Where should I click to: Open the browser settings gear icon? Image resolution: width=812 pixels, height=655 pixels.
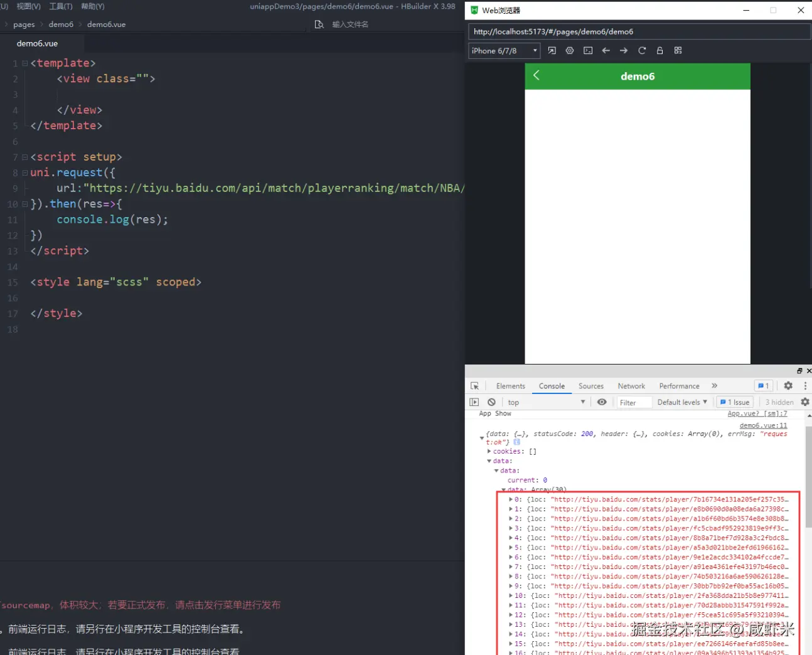coord(570,50)
